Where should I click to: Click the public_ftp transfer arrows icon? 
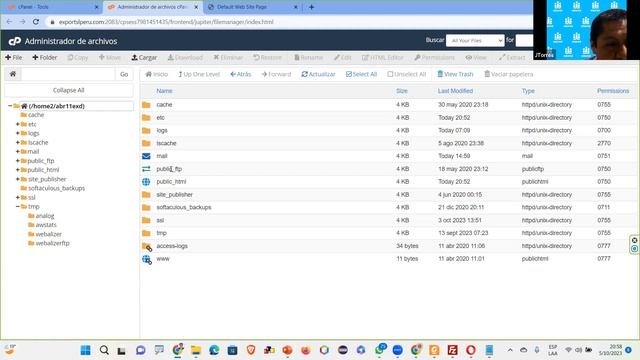point(146,169)
